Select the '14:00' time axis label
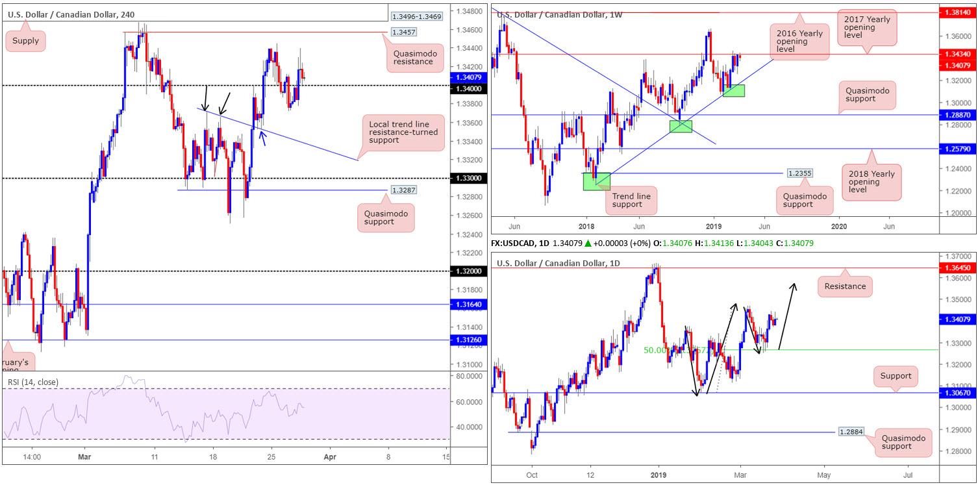The height and width of the screenshot is (485, 980). click(31, 457)
